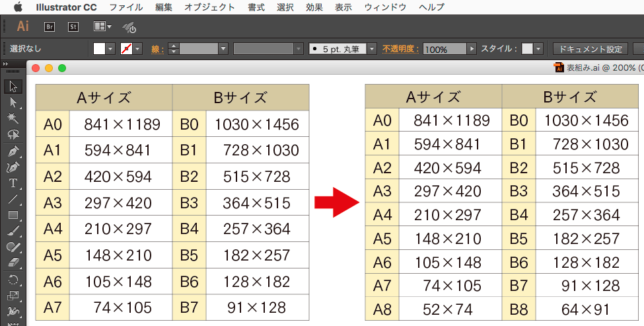Screen dimensions: 644x326
Task: Select the Scale tool
Action: click(13, 296)
